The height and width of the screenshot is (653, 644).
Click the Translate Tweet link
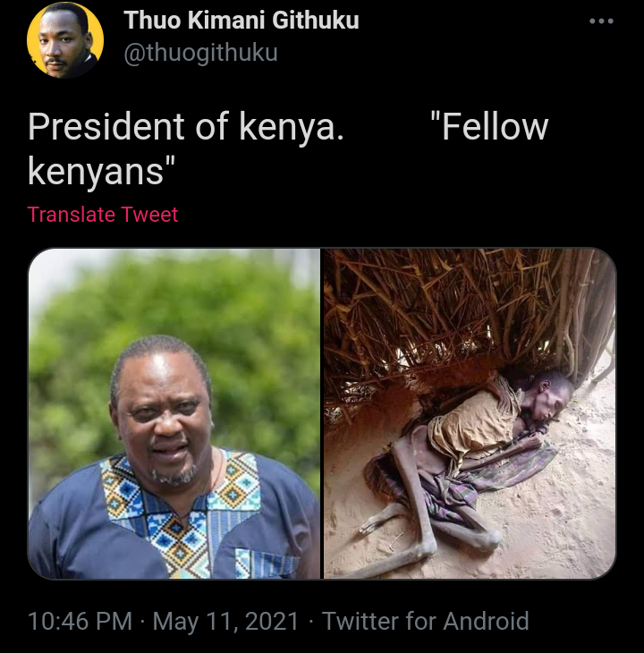tap(103, 215)
